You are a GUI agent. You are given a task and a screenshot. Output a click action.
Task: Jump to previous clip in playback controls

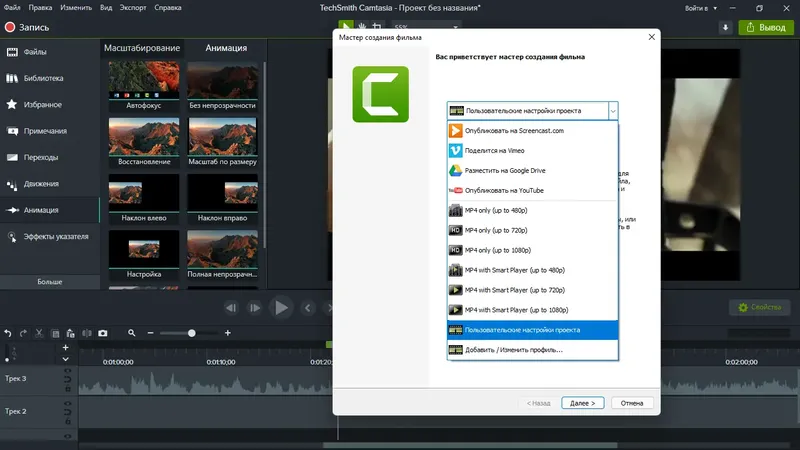tap(231, 308)
